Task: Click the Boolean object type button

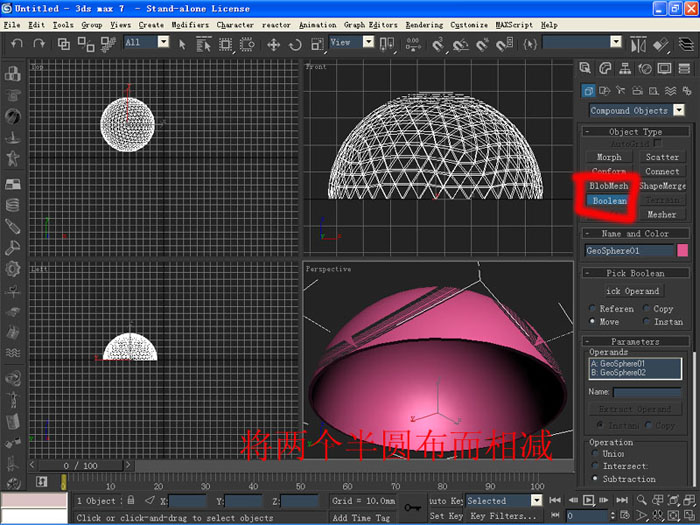Action: [609, 201]
